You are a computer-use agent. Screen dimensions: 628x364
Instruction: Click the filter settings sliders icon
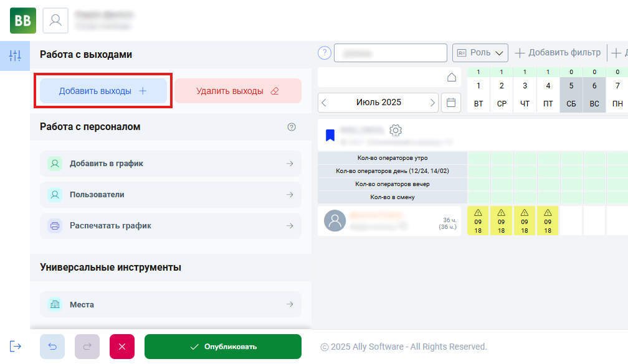pyautogui.click(x=15, y=56)
